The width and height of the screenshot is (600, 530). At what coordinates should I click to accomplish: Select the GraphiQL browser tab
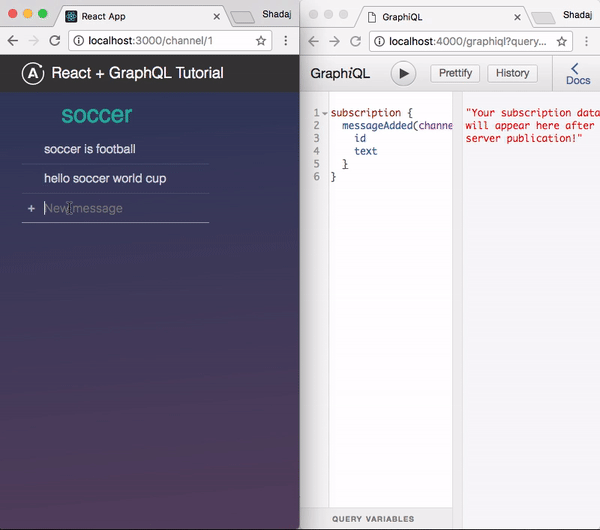443,17
